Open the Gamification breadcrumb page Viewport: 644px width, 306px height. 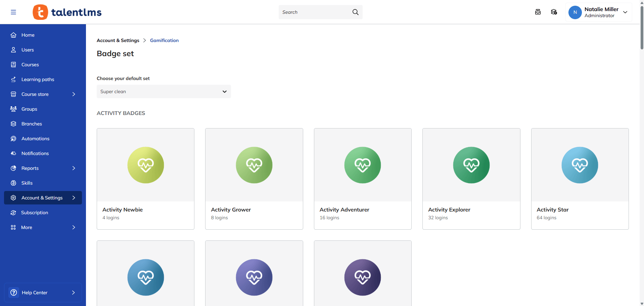[x=164, y=40]
